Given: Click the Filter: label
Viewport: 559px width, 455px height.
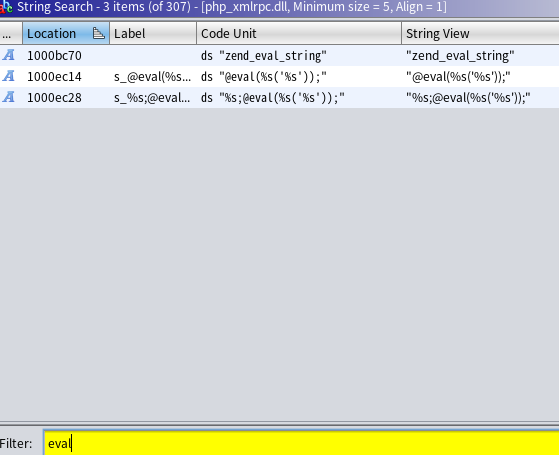Looking at the screenshot, I should coord(16,444).
